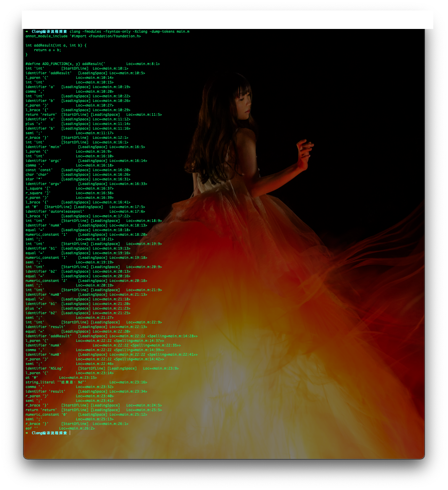This screenshot has height=490, width=448.
Task: Click the Spelling=main.m:14:28 location text
Action: 173,336
